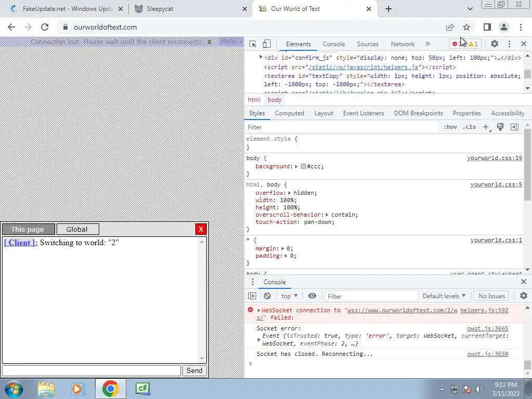The height and width of the screenshot is (399, 532).
Task: Expand the overscroll-behavior shorthand
Action: tap(327, 215)
